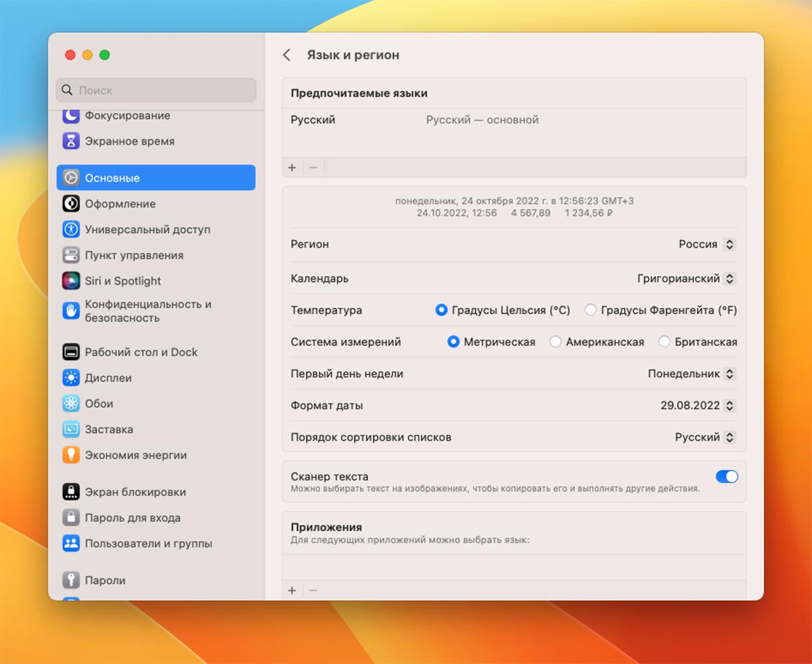The image size is (812, 664).
Task: Open the Обои flower icon
Action: [x=71, y=403]
